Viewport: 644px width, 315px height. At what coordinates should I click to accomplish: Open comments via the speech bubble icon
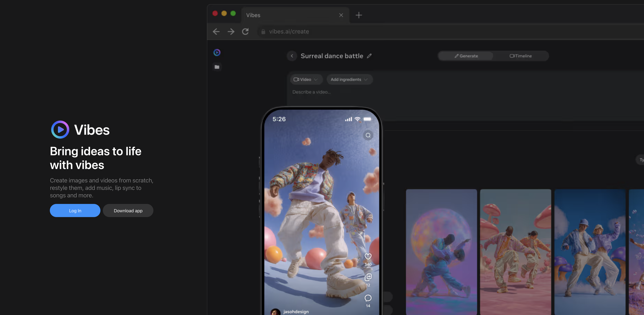click(x=368, y=298)
